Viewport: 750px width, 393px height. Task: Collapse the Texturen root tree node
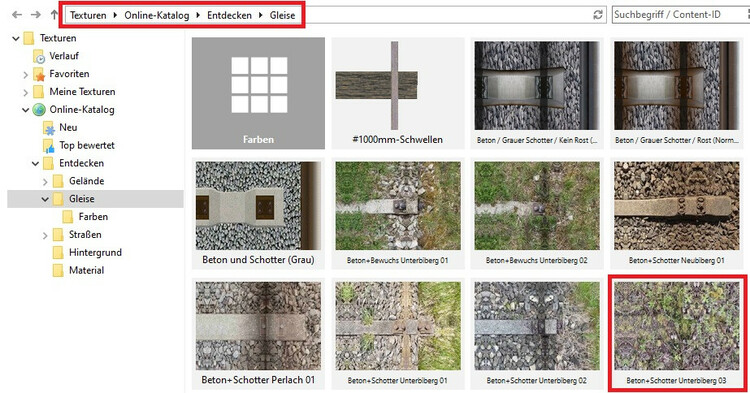click(x=16, y=38)
